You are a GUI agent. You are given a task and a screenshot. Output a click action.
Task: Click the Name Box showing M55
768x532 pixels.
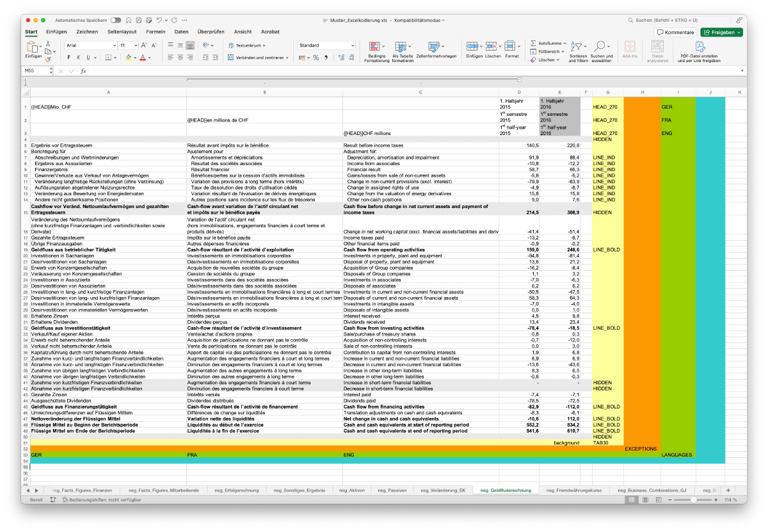[x=35, y=71]
